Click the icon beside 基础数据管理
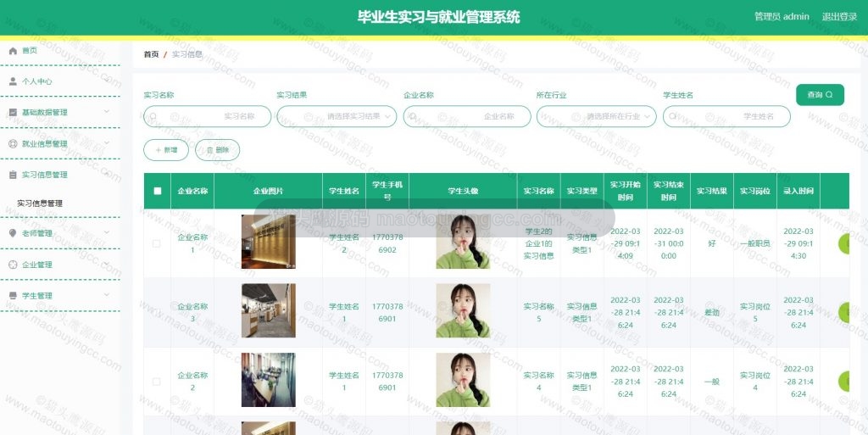This screenshot has height=435, width=868. (13, 112)
